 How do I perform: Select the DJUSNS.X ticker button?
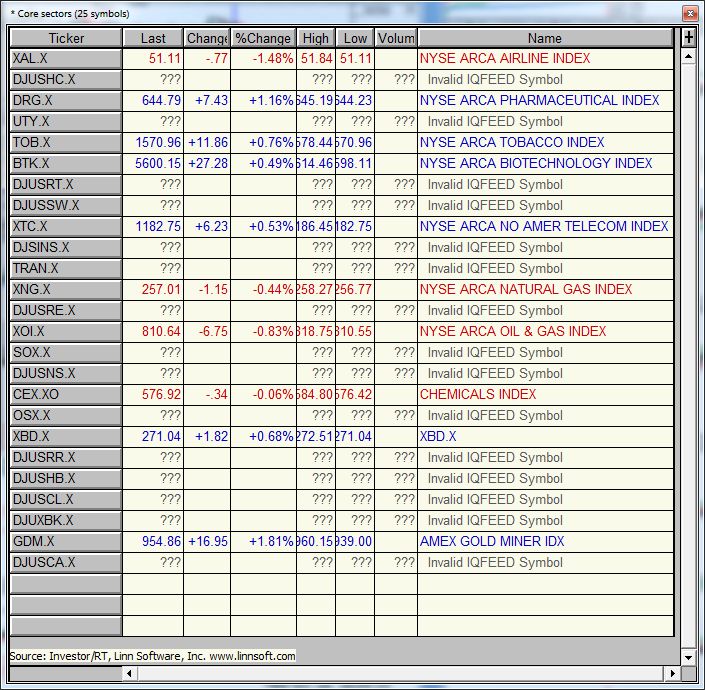[66, 373]
